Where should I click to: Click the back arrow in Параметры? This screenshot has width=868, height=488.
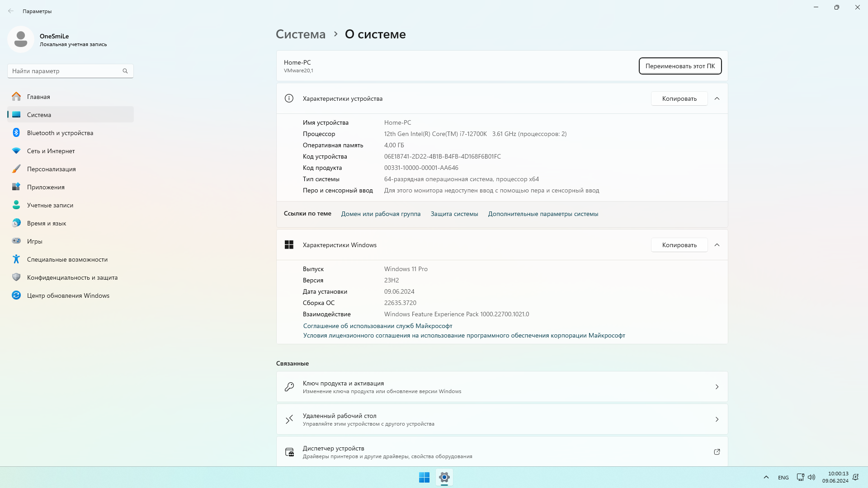11,10
